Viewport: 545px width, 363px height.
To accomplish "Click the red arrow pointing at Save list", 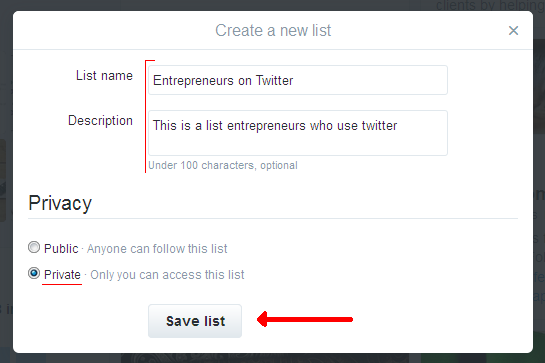I will (x=305, y=319).
